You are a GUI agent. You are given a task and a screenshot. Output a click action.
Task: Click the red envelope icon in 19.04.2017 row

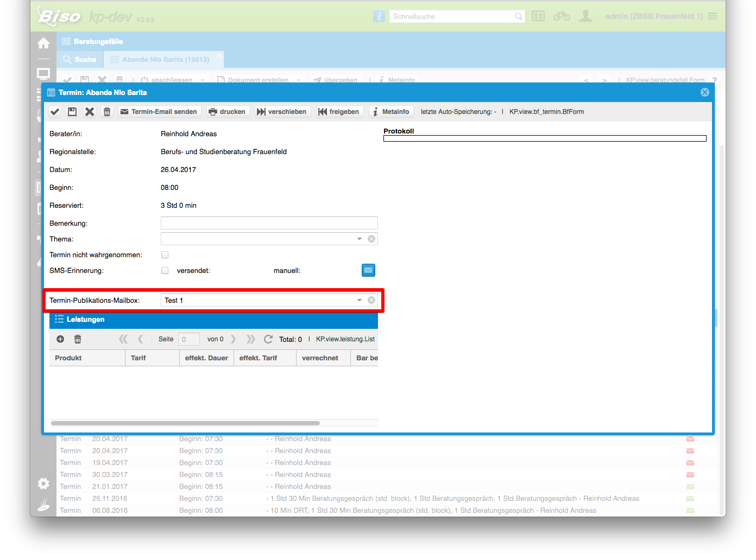pos(690,463)
